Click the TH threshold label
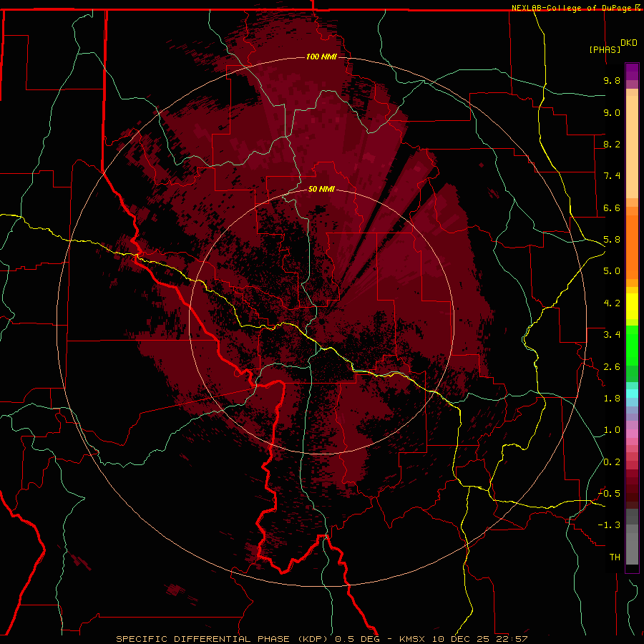Screen dimensions: 644x644 click(x=615, y=557)
